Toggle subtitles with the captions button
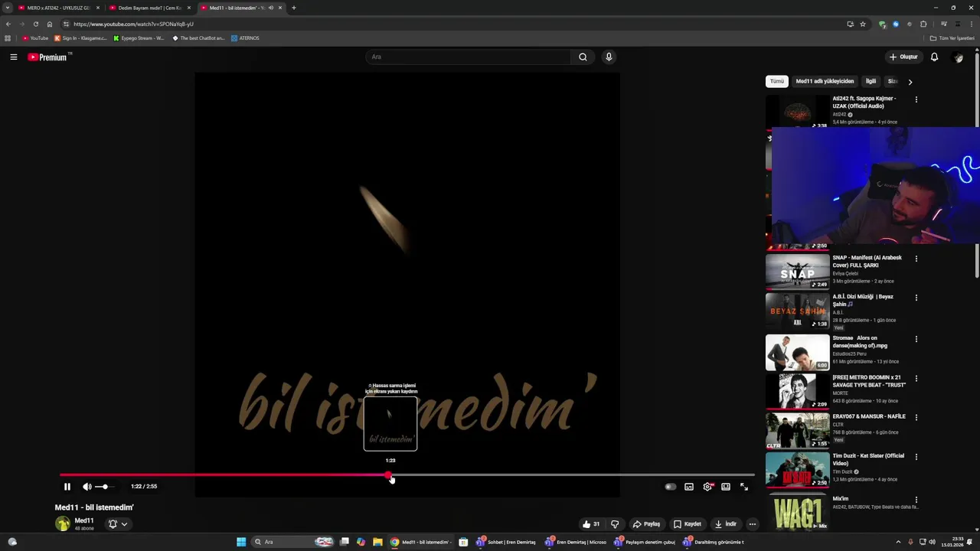 click(x=689, y=487)
